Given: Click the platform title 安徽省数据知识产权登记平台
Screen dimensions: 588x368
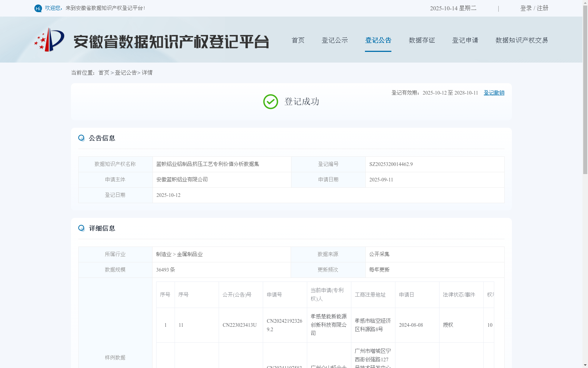Looking at the screenshot, I should point(171,42).
